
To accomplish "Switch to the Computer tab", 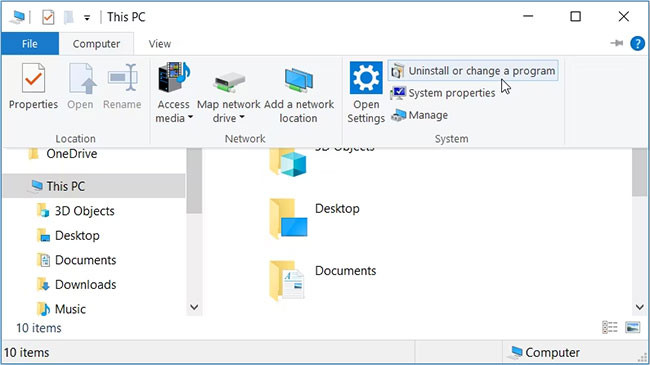I will tap(96, 44).
